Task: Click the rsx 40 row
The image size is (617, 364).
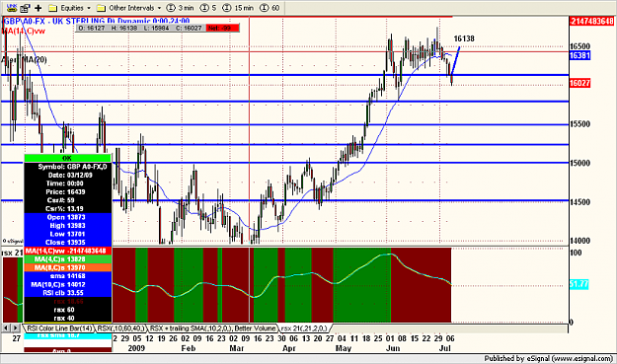Action: tap(68, 318)
